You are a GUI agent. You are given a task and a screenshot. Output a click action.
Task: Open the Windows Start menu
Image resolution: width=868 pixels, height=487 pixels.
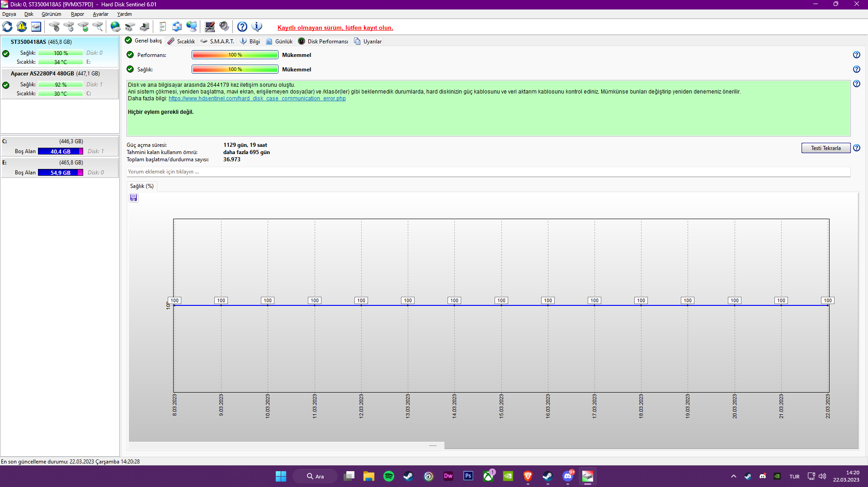pyautogui.click(x=281, y=476)
